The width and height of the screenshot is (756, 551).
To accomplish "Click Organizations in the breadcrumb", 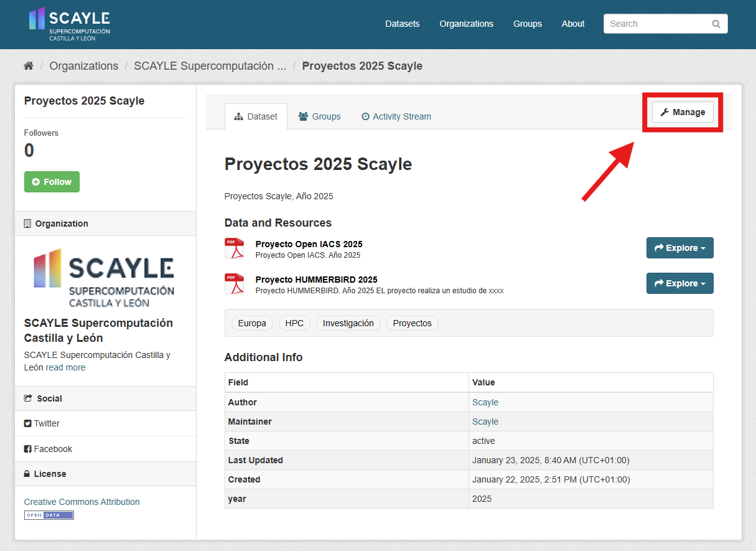I will click(84, 66).
